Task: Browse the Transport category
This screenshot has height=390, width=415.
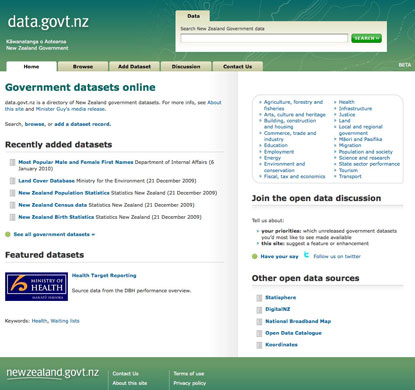Action: (350, 176)
